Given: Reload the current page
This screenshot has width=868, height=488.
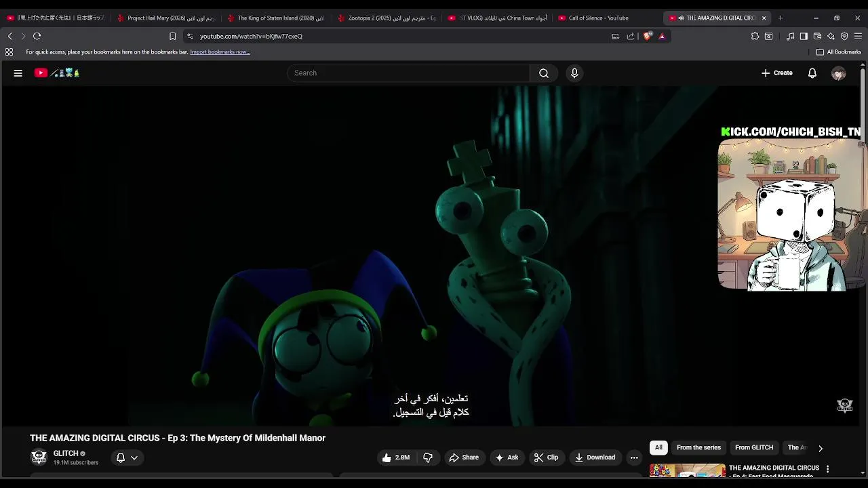Looking at the screenshot, I should click(37, 36).
